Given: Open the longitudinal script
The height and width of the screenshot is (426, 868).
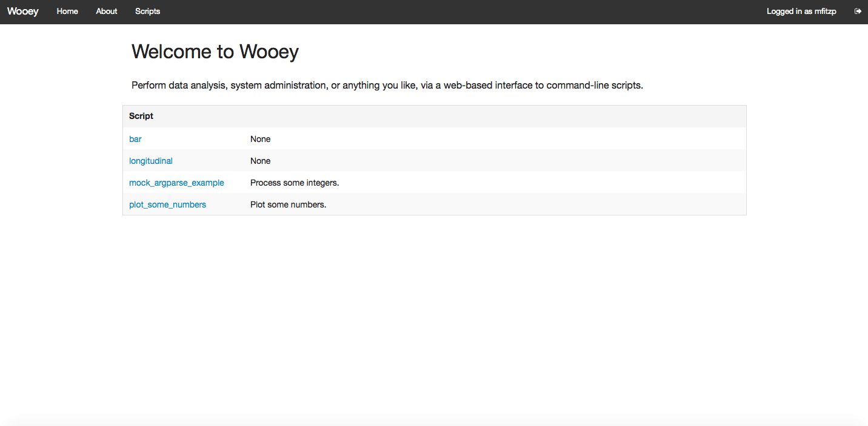Looking at the screenshot, I should pyautogui.click(x=150, y=161).
